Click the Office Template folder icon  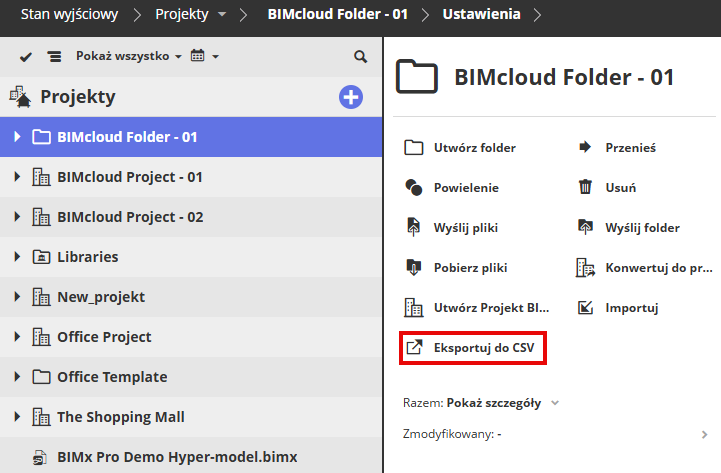[41, 377]
